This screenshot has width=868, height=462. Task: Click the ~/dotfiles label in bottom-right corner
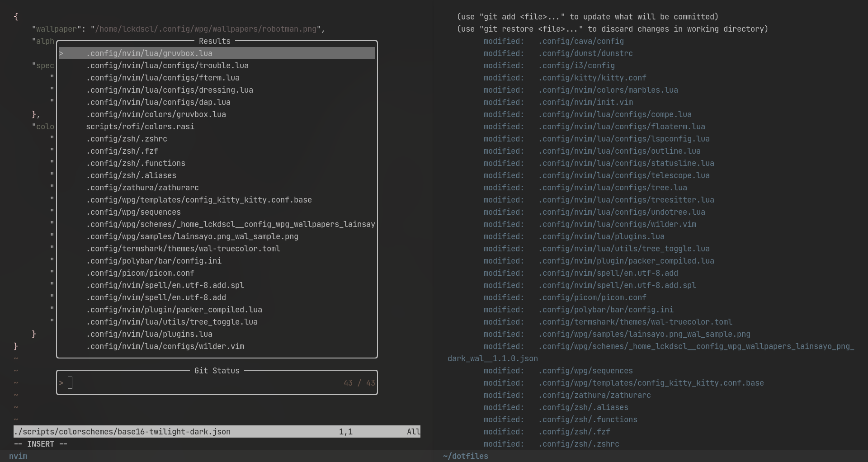(465, 456)
